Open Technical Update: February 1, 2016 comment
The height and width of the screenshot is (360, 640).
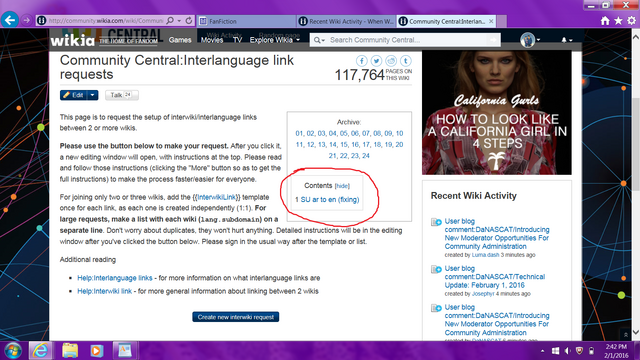coord(495,277)
